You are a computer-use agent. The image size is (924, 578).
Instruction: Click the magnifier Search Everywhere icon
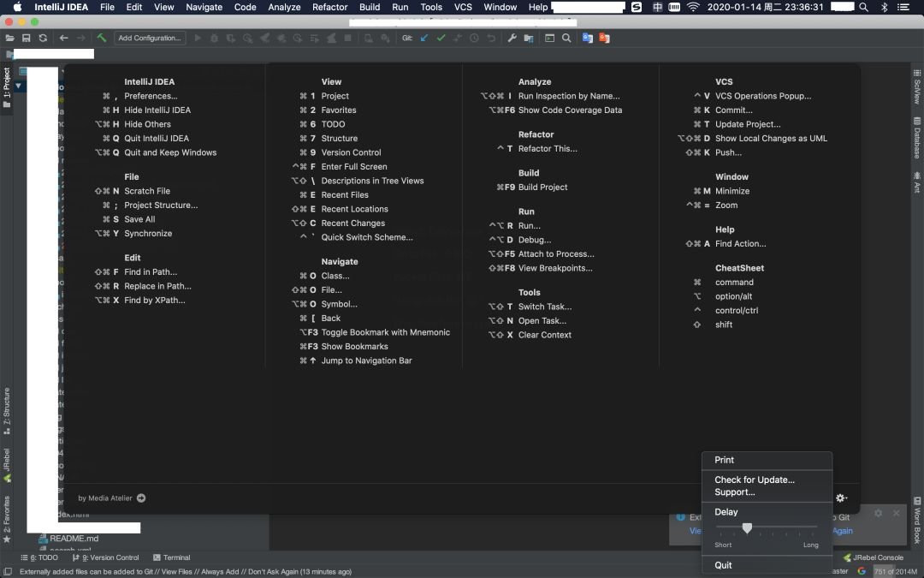click(x=566, y=38)
